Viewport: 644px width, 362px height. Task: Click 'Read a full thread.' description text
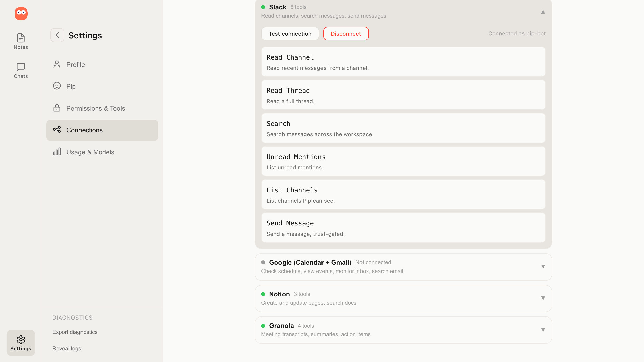click(291, 101)
